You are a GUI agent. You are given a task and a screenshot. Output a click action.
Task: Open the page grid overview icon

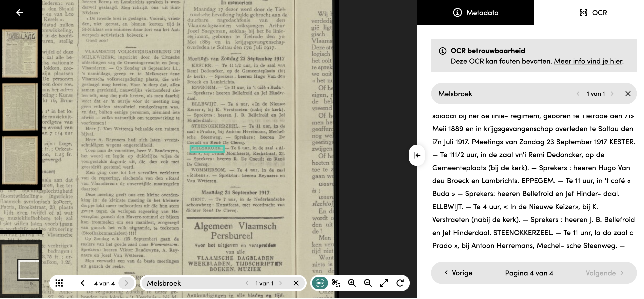[59, 283]
